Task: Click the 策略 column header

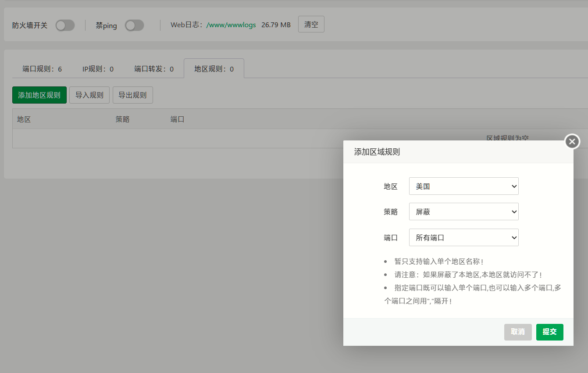Action: 123,119
